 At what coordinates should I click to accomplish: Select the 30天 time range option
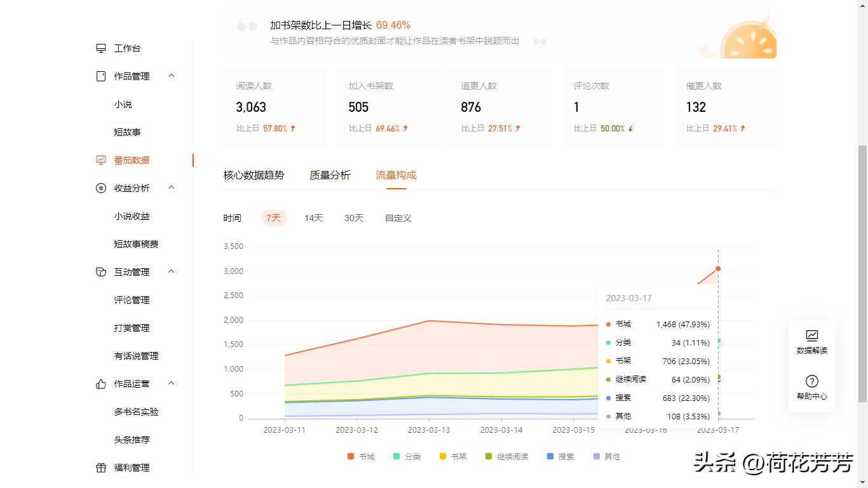tap(353, 218)
